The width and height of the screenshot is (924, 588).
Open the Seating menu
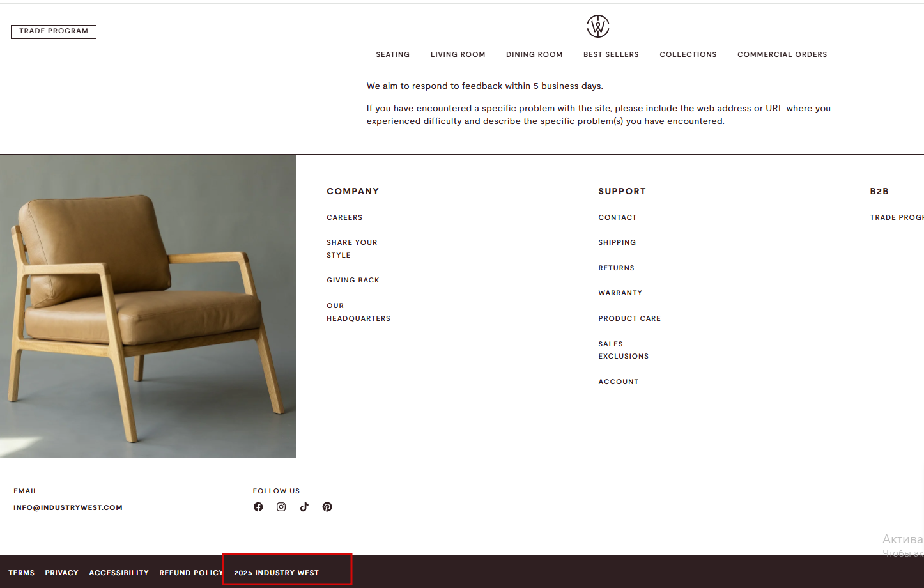pyautogui.click(x=393, y=55)
